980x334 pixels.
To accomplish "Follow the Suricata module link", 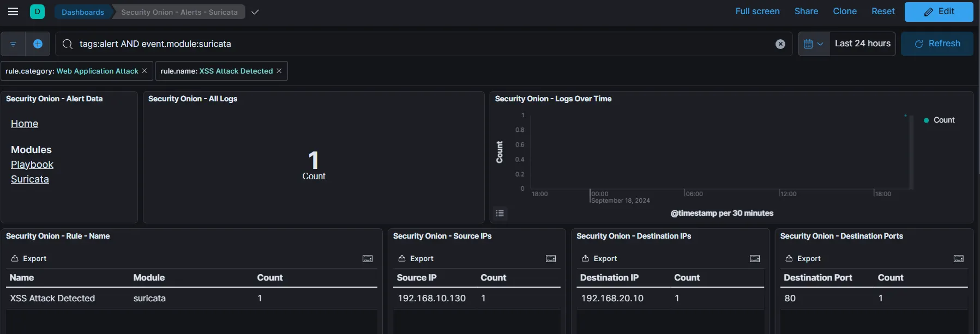I will coord(30,179).
